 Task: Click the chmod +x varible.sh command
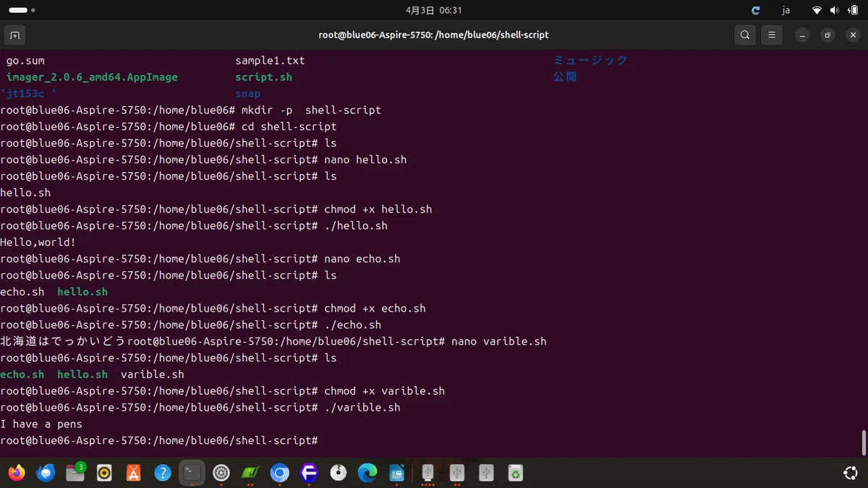[x=384, y=391]
